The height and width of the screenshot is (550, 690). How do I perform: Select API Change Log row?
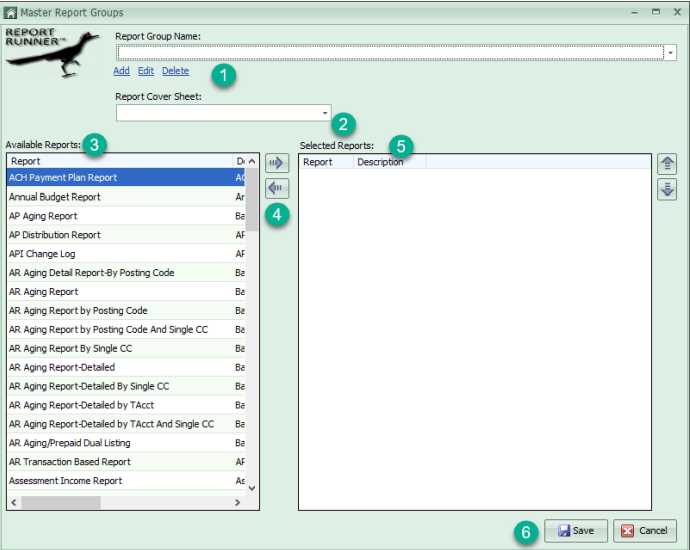coord(126,253)
